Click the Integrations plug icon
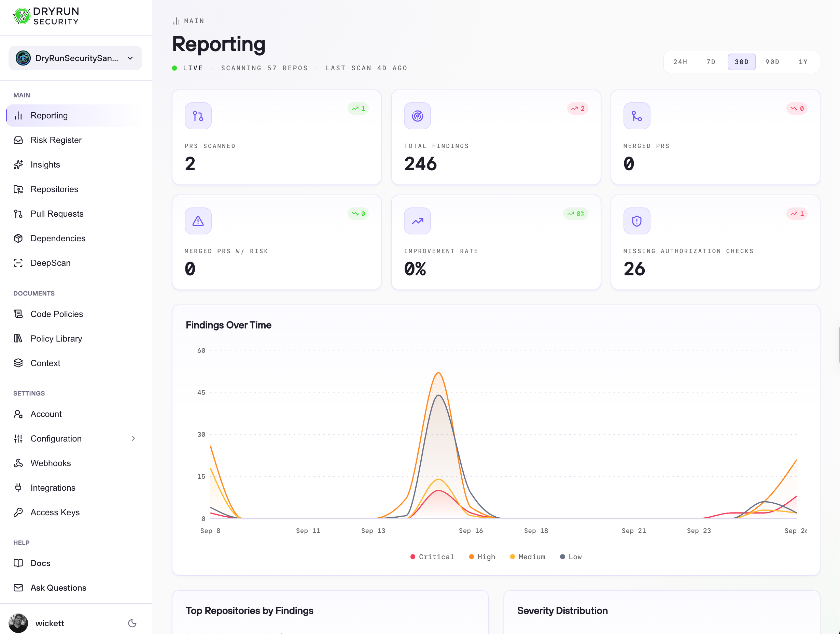The height and width of the screenshot is (634, 840). point(18,488)
